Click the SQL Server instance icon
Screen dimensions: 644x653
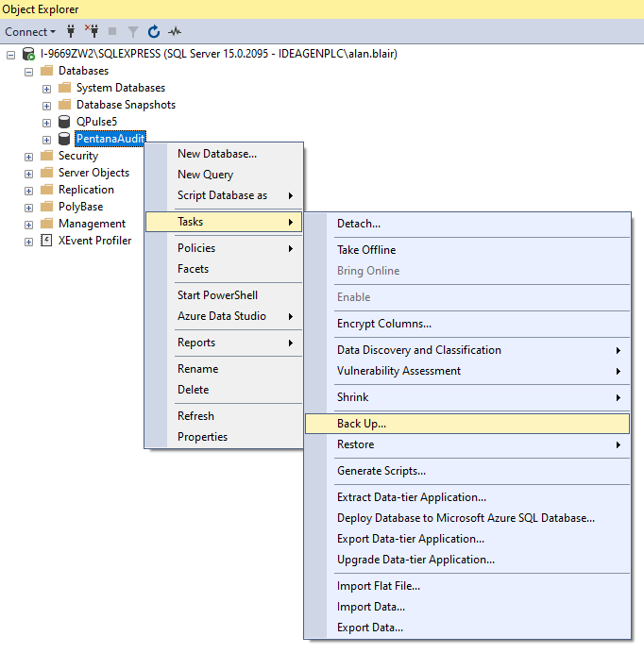[28, 54]
